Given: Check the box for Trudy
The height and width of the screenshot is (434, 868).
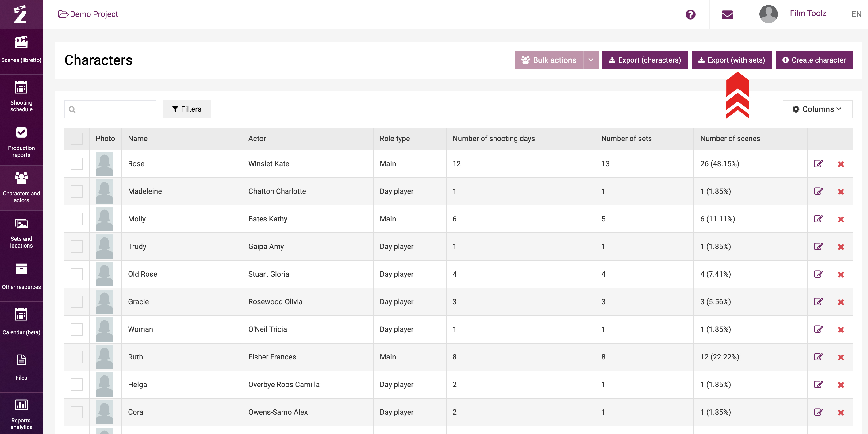Looking at the screenshot, I should tap(76, 247).
